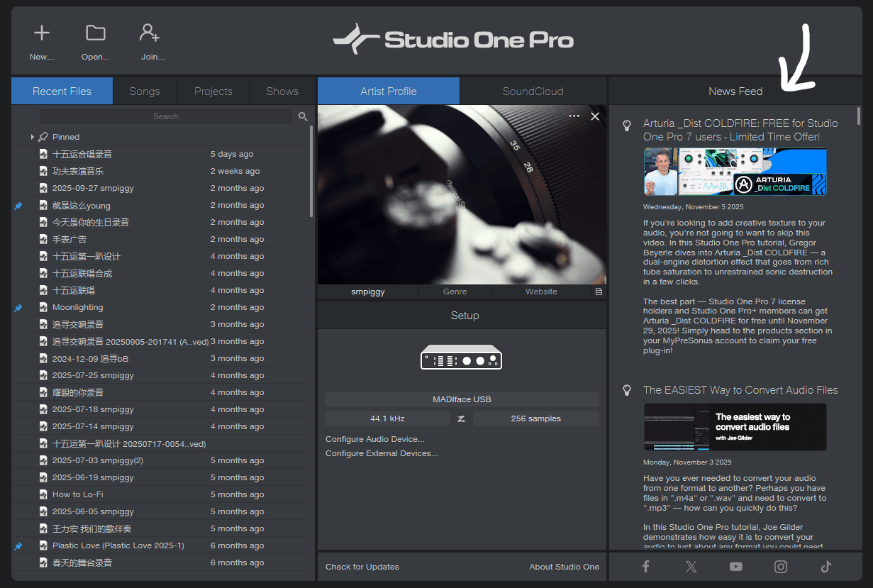Screen dimensions: 873x588
Task: Open the TikTok social icon
Action: coord(825,566)
